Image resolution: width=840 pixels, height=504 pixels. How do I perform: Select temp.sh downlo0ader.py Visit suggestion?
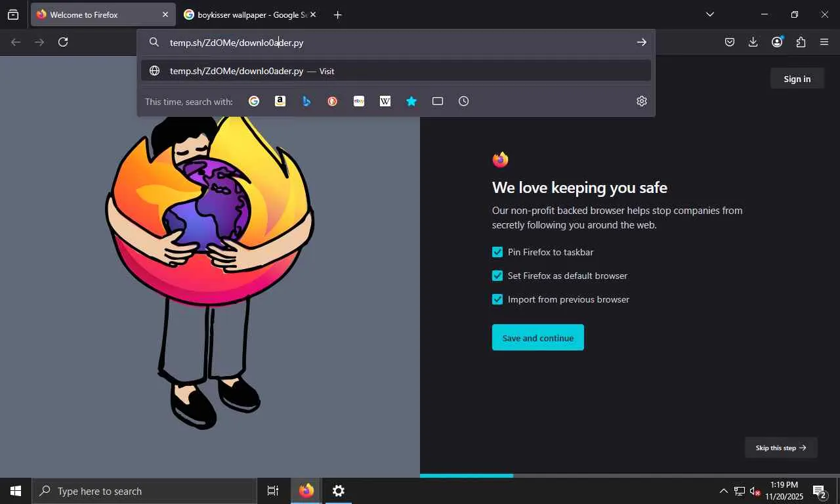[x=396, y=71]
